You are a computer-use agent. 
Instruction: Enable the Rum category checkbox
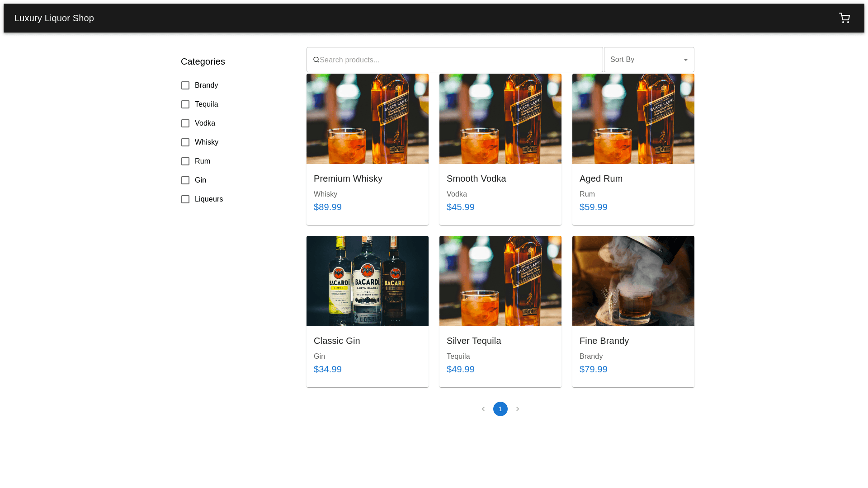pyautogui.click(x=185, y=161)
